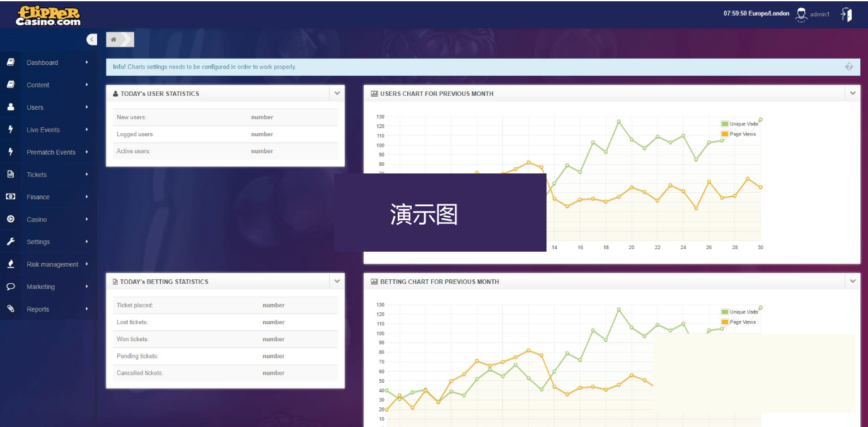The width and height of the screenshot is (868, 427).
Task: Toggle Unique Visits legend in users chart
Action: 739,124
